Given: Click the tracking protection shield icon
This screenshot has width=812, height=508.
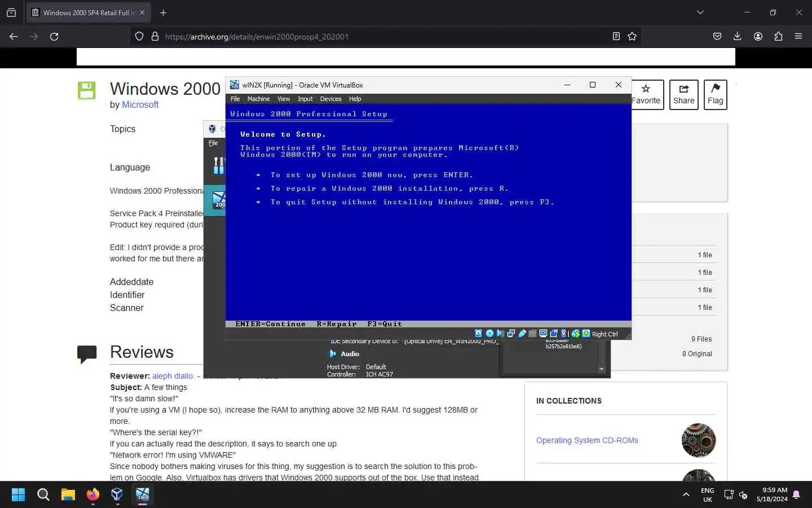Looking at the screenshot, I should [x=139, y=36].
